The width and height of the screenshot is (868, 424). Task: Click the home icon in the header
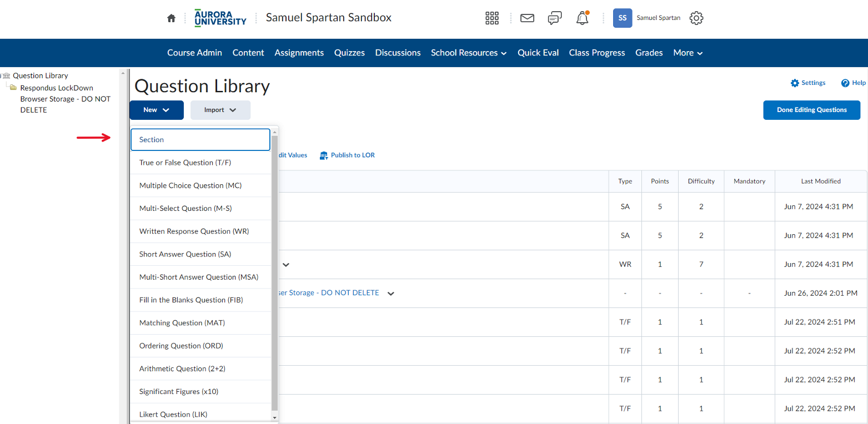[171, 18]
